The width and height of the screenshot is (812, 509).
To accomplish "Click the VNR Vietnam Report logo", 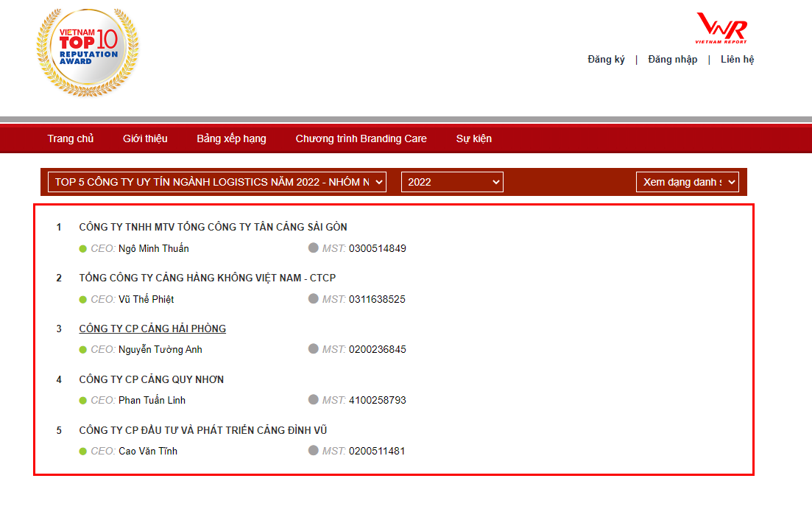I will [721, 29].
